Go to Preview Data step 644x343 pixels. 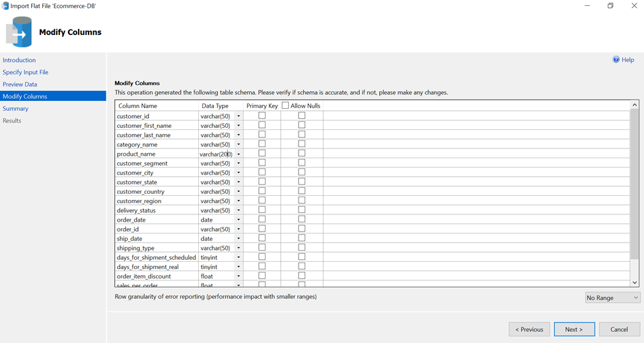pyautogui.click(x=20, y=84)
